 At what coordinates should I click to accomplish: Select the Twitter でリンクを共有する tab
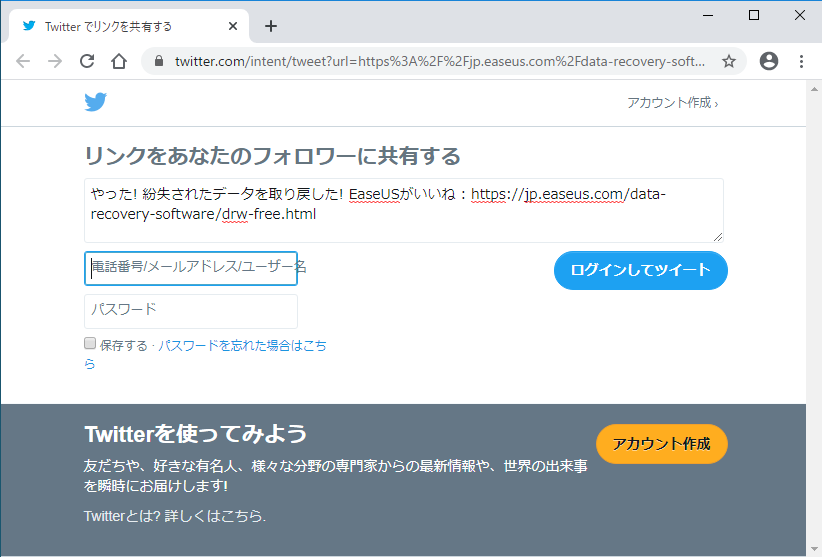coord(120,26)
